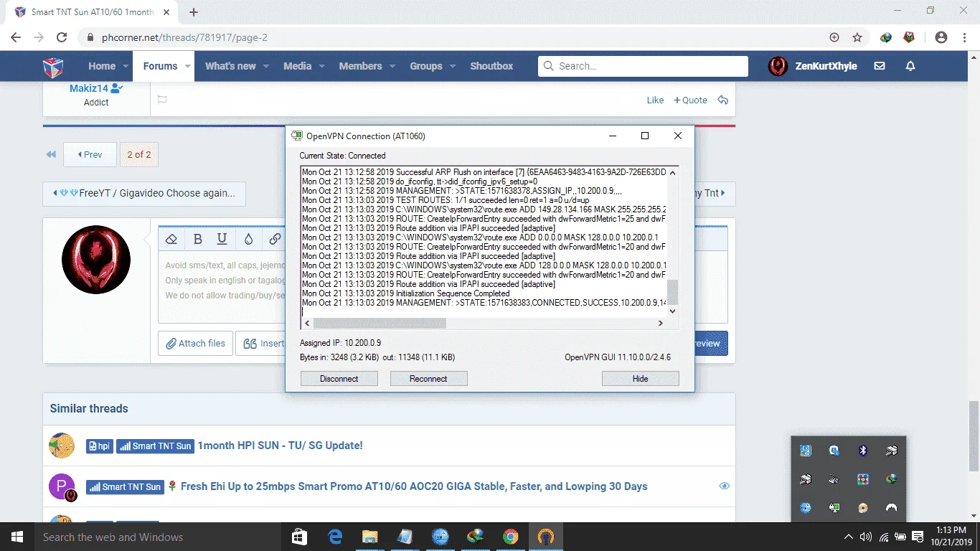Click the insert link icon in editor
This screenshot has height=551, width=980.
pyautogui.click(x=275, y=239)
